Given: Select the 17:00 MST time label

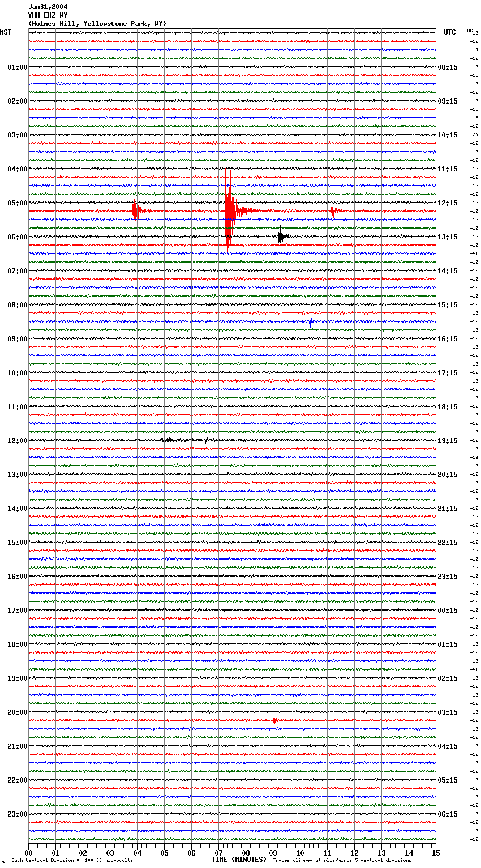Looking at the screenshot, I should pyautogui.click(x=18, y=611).
